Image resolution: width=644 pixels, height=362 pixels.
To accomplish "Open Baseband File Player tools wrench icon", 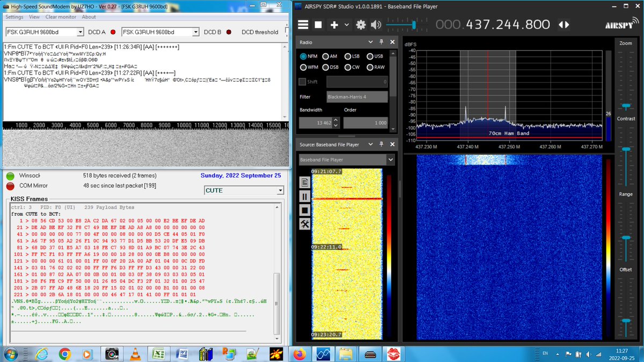I will (305, 224).
